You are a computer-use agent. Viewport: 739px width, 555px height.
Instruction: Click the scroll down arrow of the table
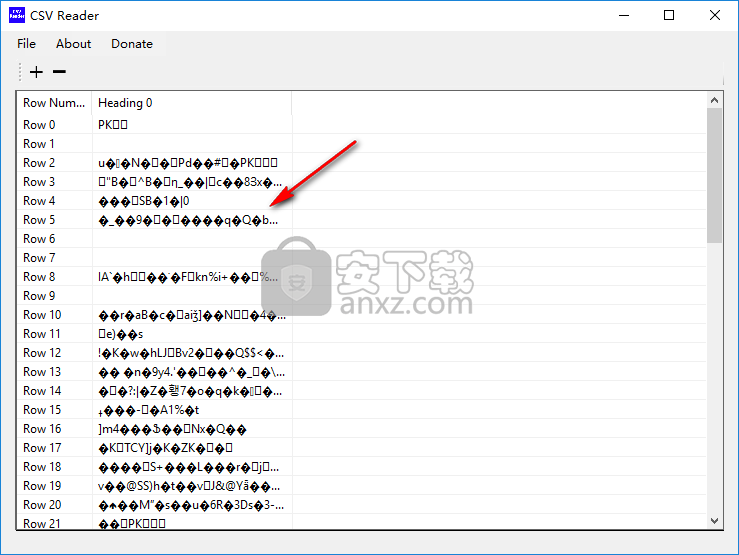click(x=714, y=521)
